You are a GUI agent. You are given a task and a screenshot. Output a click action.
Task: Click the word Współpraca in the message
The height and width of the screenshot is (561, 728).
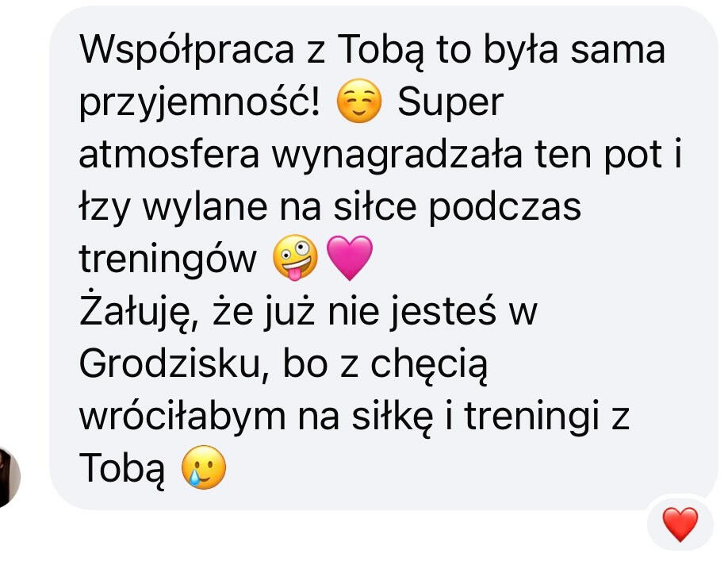(x=187, y=51)
